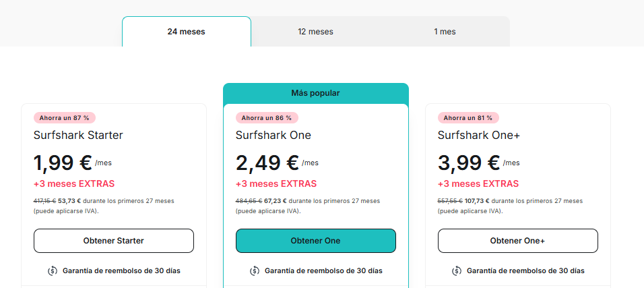The height and width of the screenshot is (288, 644).
Task: Click the Obtener One+ button
Action: tap(517, 241)
